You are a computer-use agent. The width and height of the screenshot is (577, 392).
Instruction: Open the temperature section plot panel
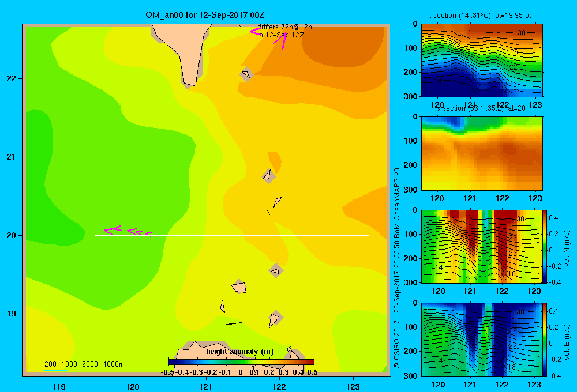(482, 61)
